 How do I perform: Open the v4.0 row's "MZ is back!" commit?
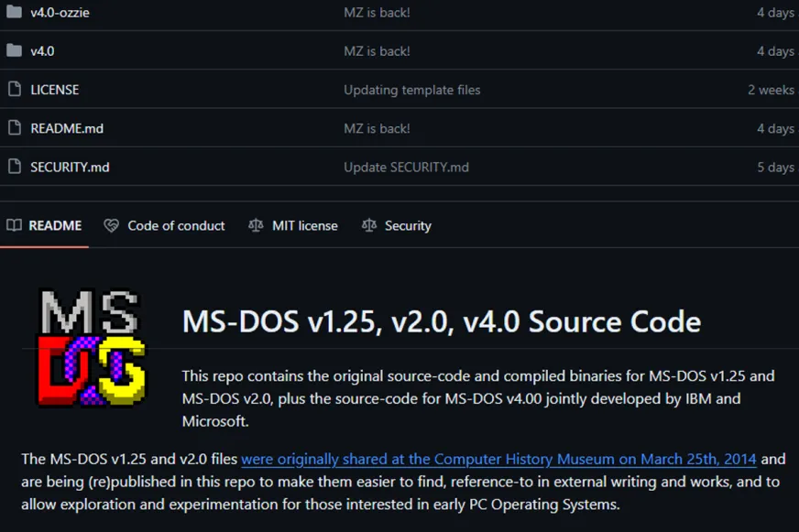coord(378,51)
